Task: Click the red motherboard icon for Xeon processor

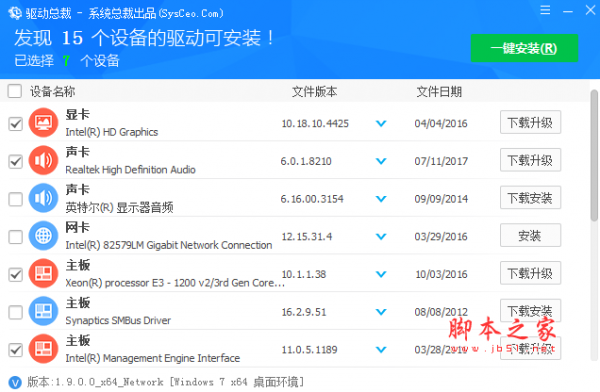Action: 43,273
